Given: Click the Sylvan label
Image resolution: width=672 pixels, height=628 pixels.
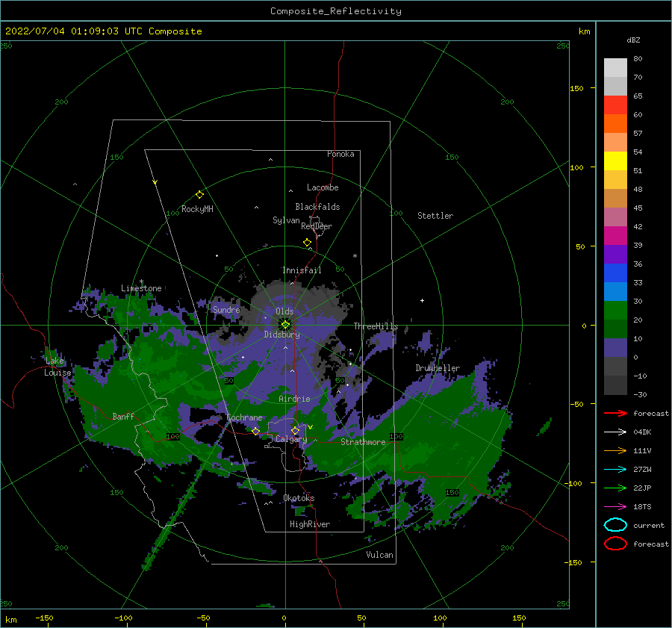Looking at the screenshot, I should click(x=286, y=221).
